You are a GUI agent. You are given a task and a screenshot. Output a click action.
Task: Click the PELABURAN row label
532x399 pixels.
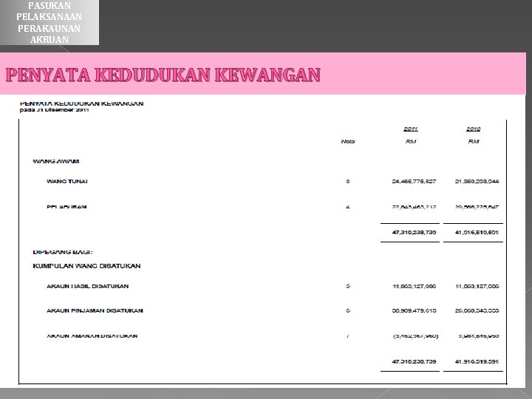[x=66, y=207]
